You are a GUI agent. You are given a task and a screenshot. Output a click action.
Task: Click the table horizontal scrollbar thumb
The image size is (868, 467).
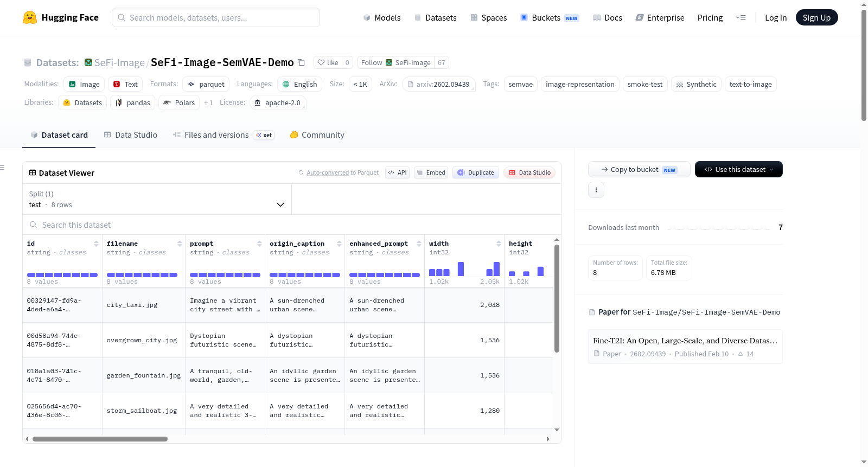(100, 439)
